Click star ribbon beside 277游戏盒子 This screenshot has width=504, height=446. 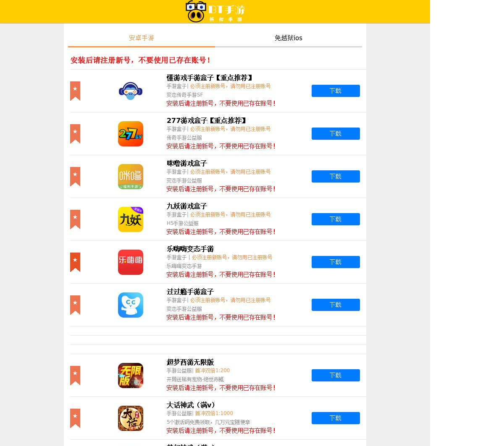tap(75, 134)
